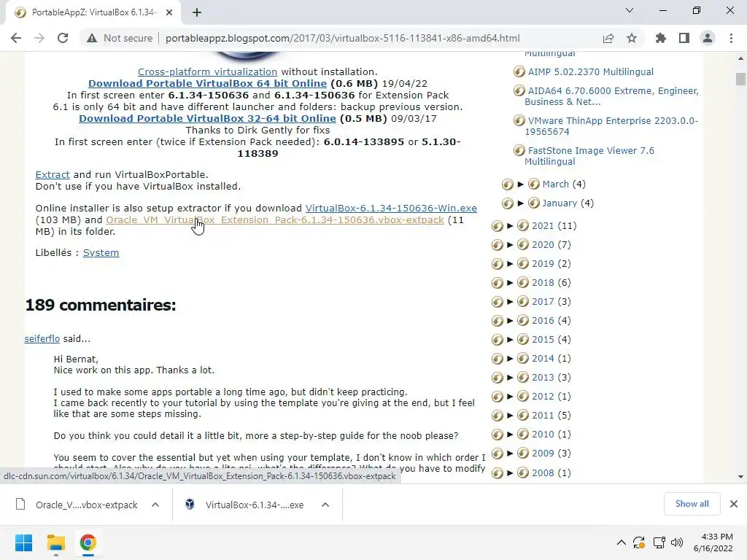Open the Windows Start menu

pos(24,542)
